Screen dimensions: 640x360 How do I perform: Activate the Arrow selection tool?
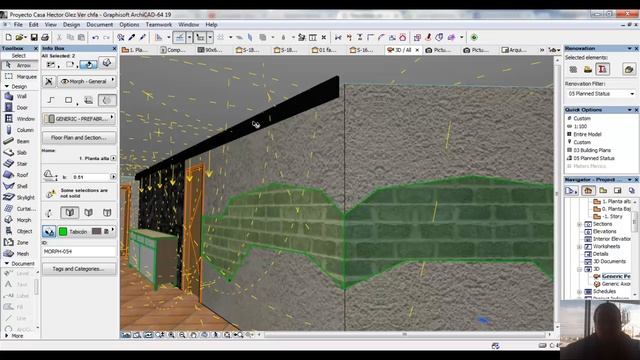tap(20, 65)
